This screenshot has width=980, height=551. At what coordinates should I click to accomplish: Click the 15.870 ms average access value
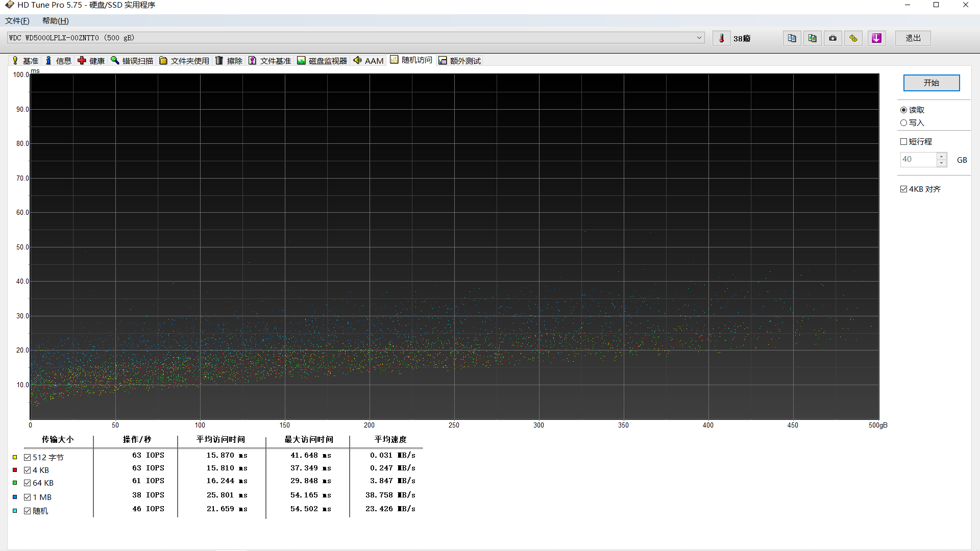pos(227,456)
